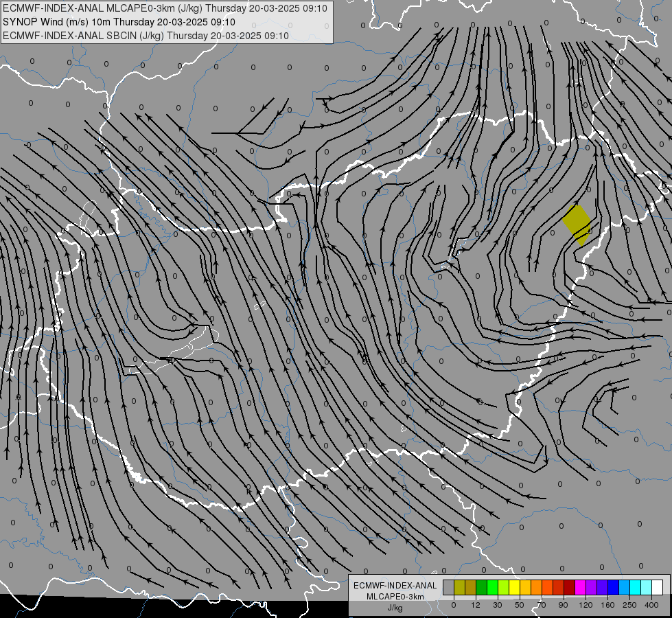
Task: Click the gray legend swatch below zero
Action: point(449,587)
